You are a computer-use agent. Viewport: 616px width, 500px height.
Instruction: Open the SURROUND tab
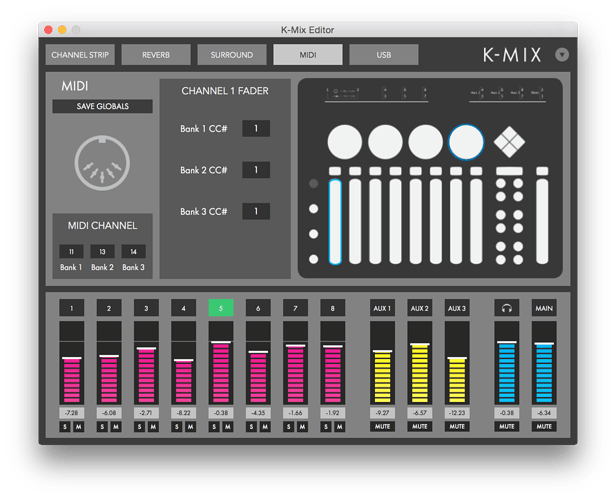pyautogui.click(x=232, y=55)
